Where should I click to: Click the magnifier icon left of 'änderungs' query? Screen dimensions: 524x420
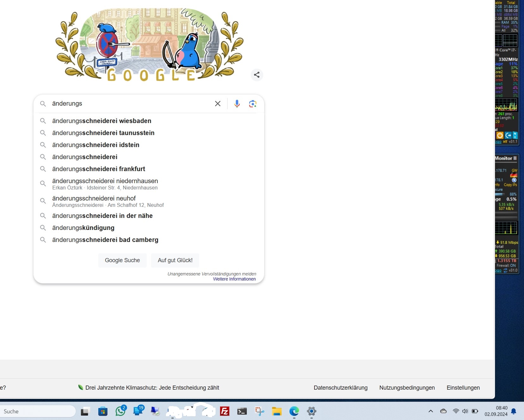43,103
